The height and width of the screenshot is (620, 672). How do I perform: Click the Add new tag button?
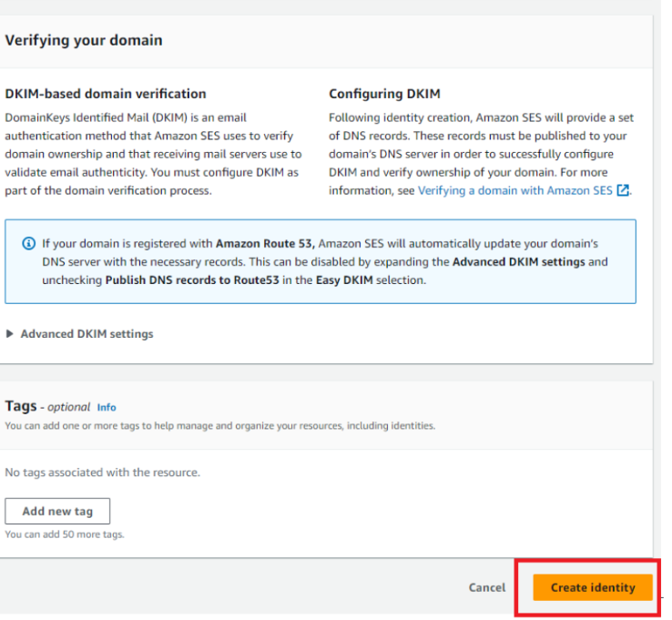coord(57,511)
